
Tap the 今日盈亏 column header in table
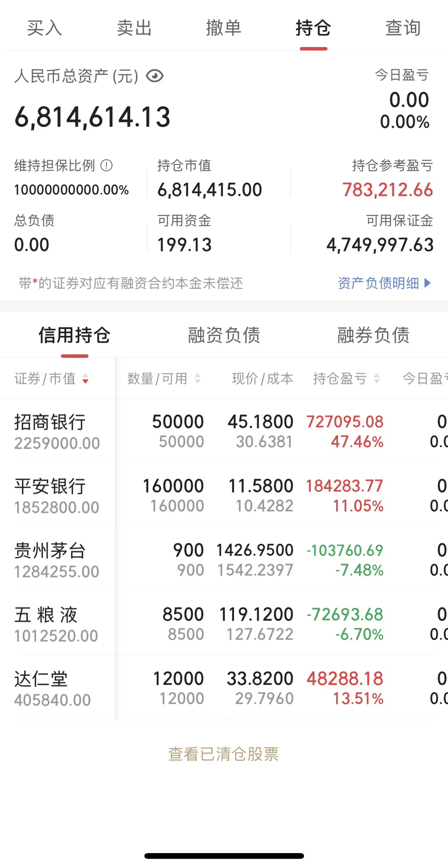425,379
